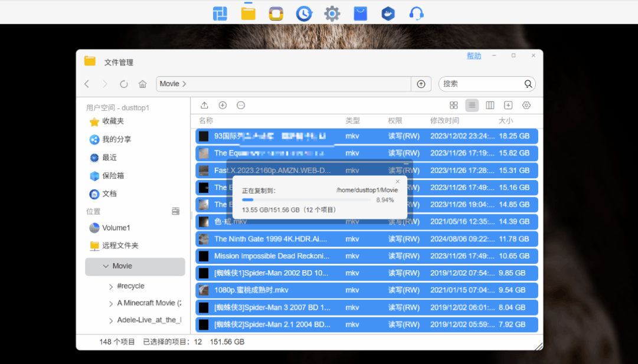
Task: Open 最近 recent in sidebar
Action: [x=103, y=158]
